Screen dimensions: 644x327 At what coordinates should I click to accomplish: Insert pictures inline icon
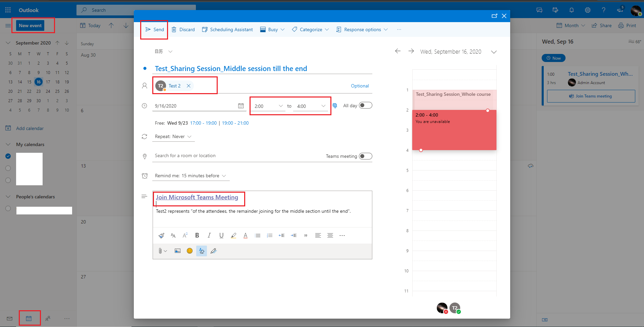(177, 251)
